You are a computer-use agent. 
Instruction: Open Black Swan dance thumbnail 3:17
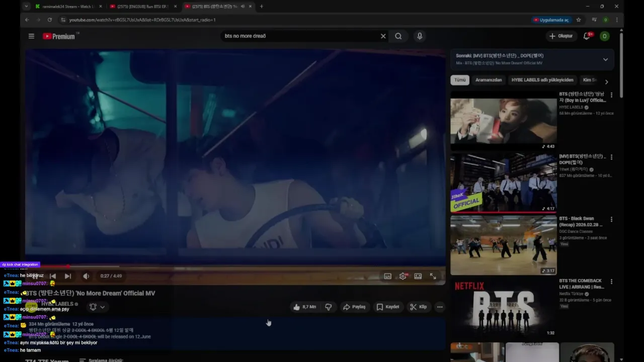504,245
